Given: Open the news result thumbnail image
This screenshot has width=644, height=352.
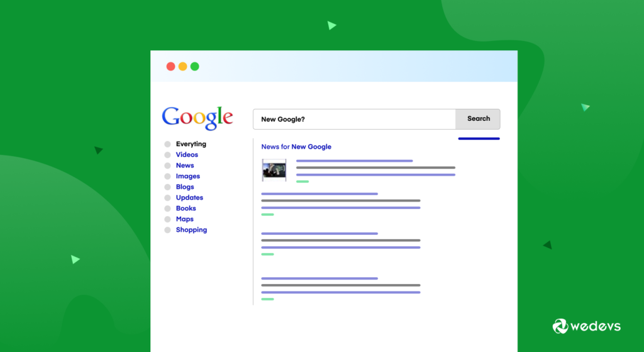Looking at the screenshot, I should (x=274, y=170).
